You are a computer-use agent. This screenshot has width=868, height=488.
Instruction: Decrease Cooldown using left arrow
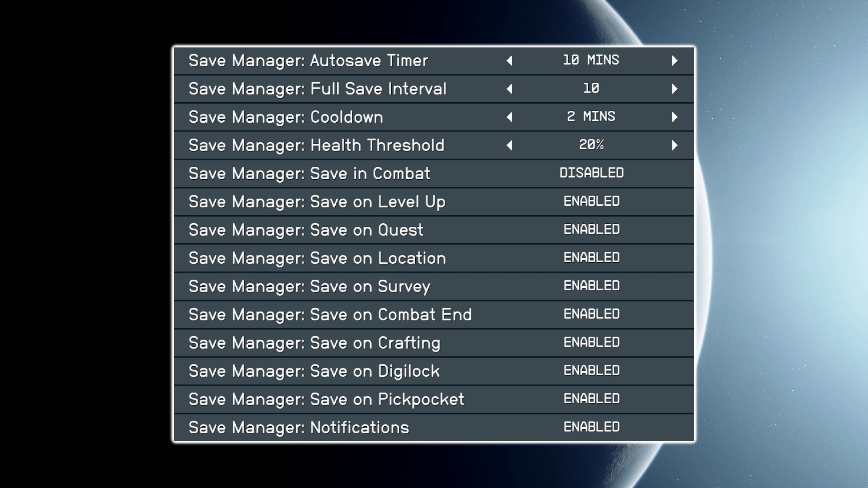(x=509, y=117)
